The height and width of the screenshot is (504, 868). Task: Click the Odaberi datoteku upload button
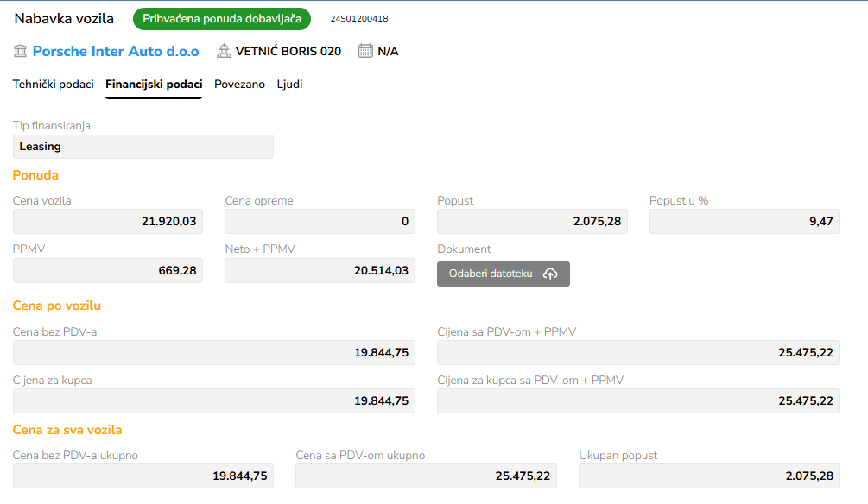click(x=504, y=274)
